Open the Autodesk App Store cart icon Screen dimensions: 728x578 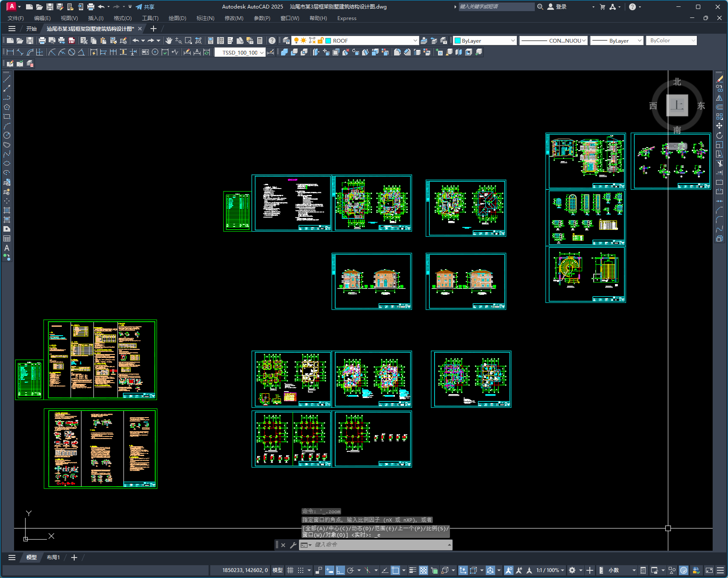point(602,7)
